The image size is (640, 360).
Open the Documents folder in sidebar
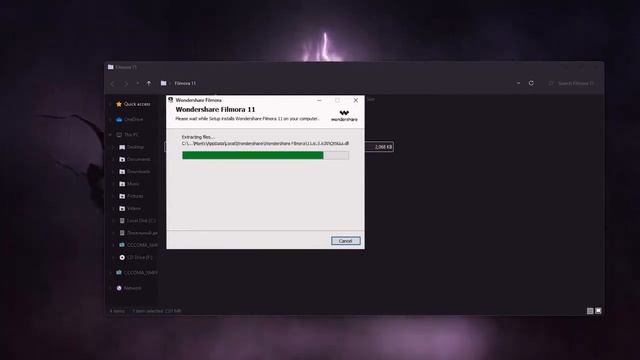138,159
